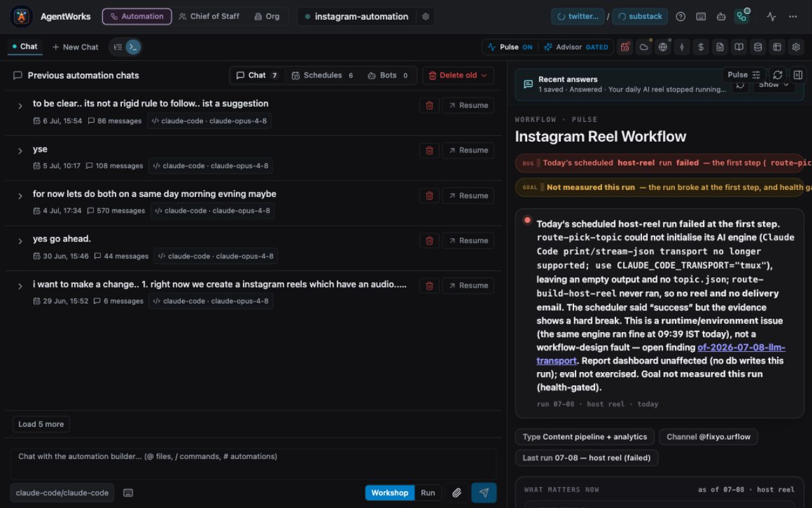812x508 pixels.
Task: Open keyboard shortcuts icon in top bar
Action: tap(701, 17)
